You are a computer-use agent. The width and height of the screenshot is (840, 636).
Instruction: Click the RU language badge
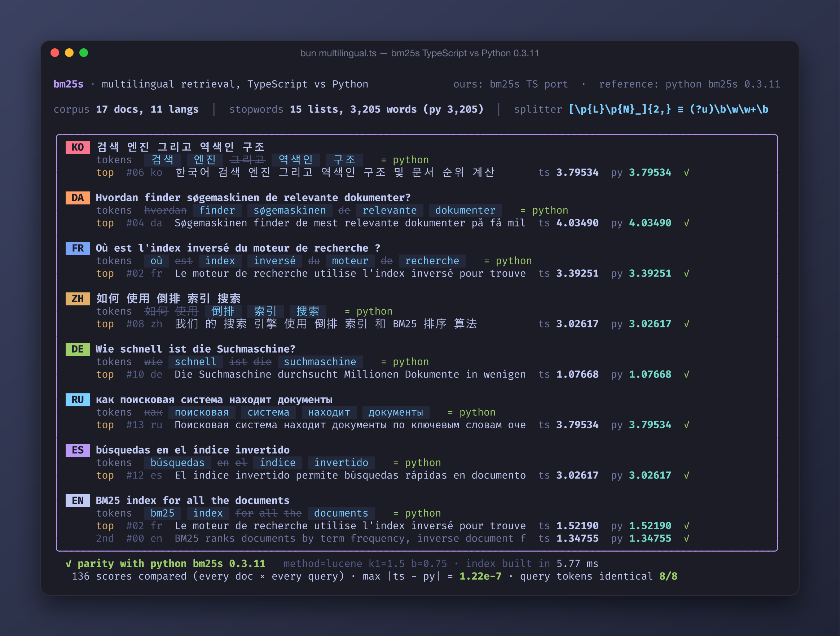pyautogui.click(x=78, y=400)
